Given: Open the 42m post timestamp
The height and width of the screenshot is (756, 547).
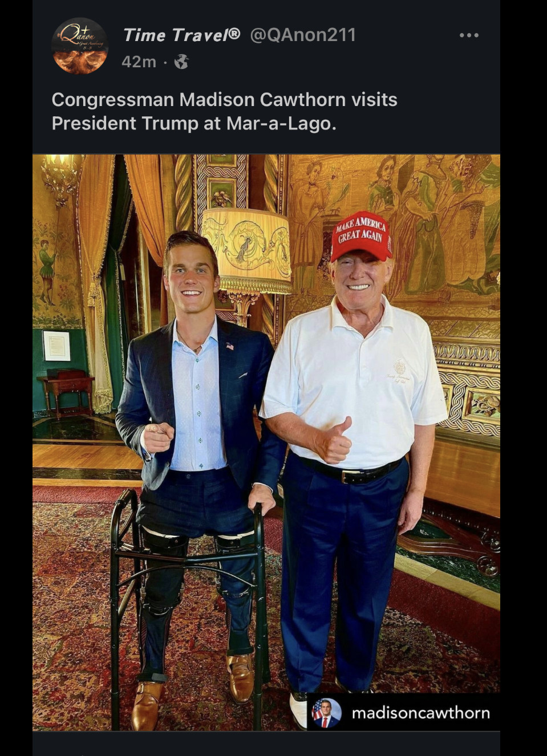Looking at the screenshot, I should [x=139, y=62].
